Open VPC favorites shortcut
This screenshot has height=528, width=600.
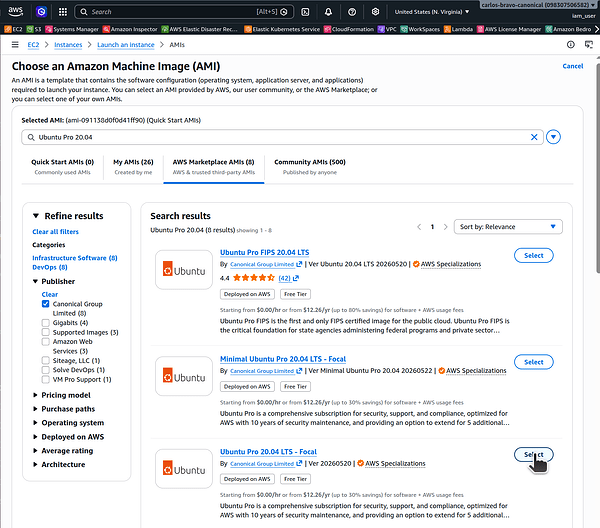click(x=387, y=29)
